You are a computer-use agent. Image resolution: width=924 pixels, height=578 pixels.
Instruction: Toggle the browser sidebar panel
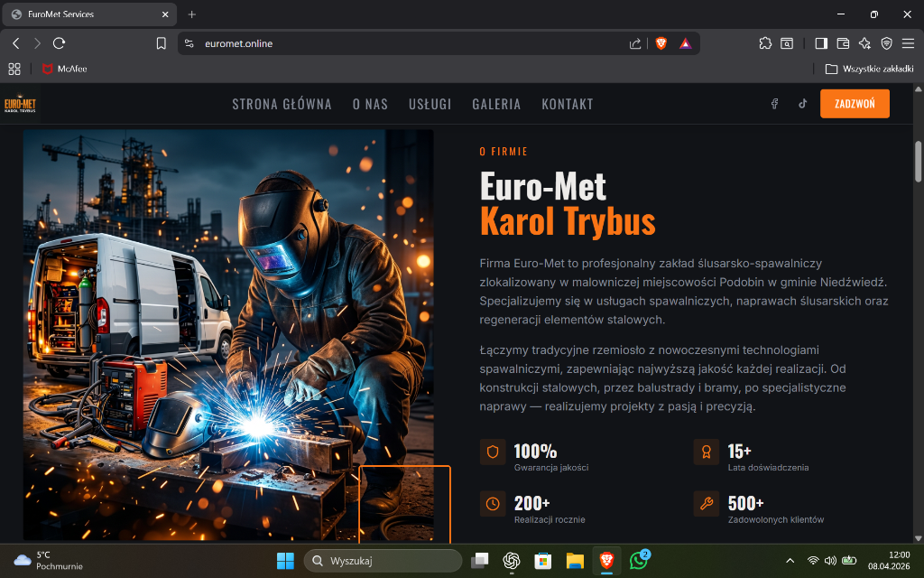(x=821, y=43)
